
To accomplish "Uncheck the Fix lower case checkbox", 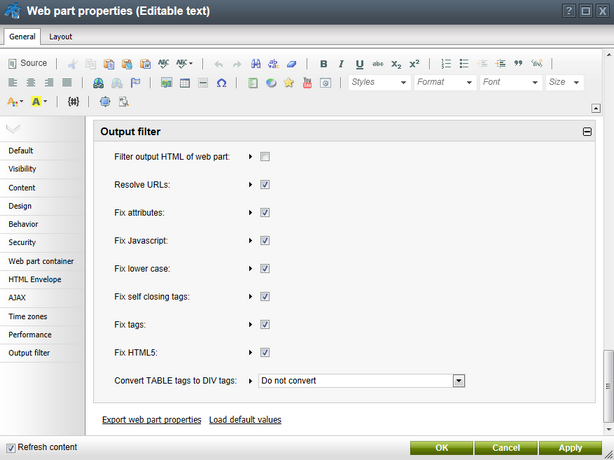I will (265, 269).
